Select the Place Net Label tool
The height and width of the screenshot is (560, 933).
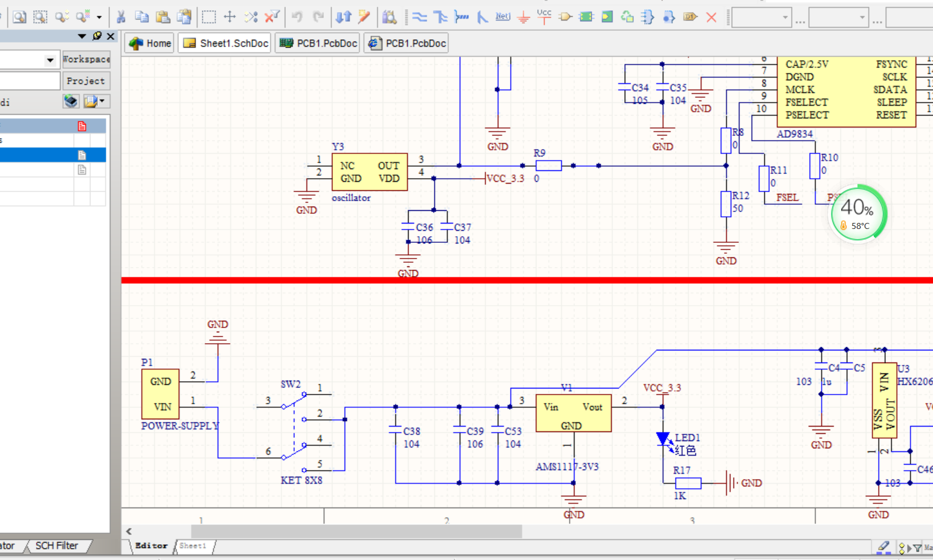(503, 17)
